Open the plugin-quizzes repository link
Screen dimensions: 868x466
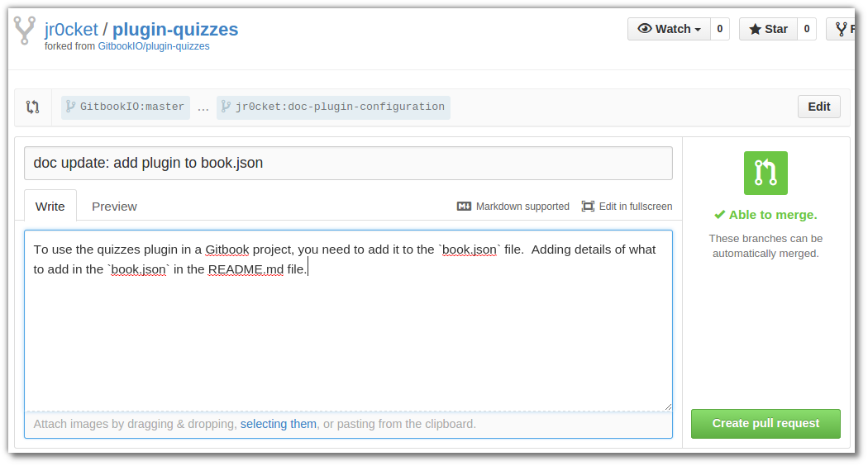(x=175, y=30)
